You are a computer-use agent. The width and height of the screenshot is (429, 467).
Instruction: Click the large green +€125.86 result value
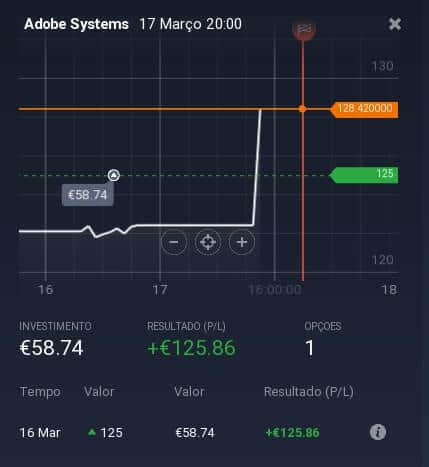(x=192, y=348)
